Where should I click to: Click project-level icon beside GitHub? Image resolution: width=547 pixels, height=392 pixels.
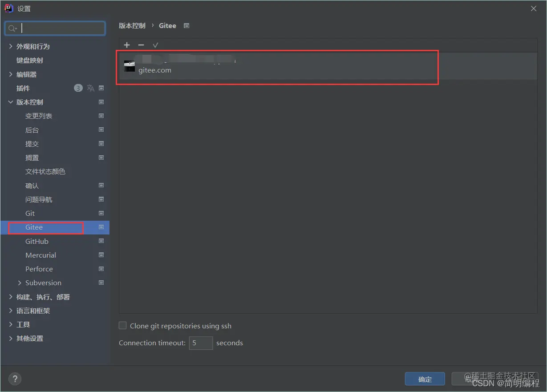(x=101, y=241)
